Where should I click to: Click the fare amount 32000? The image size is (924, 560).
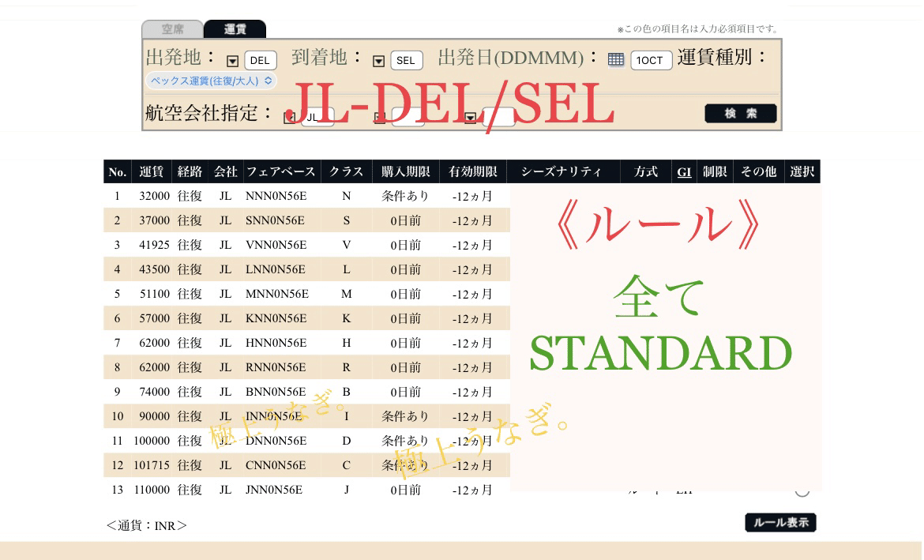click(x=154, y=196)
